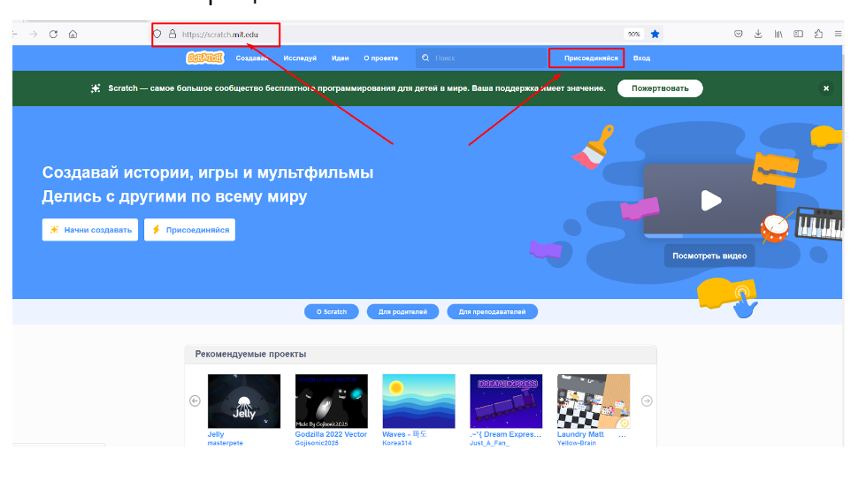Click the Рекомендуемые проекты heading
Image resolution: width=866 pixels, height=504 pixels.
click(x=250, y=354)
